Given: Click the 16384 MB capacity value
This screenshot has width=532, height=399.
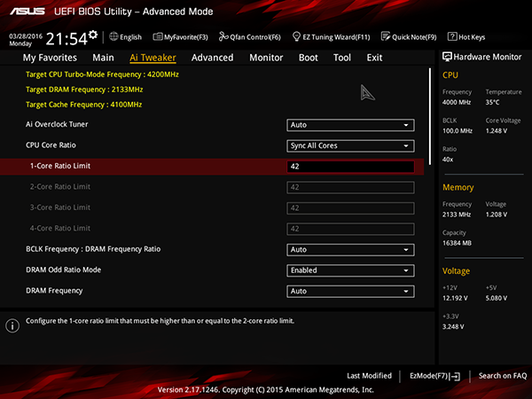Looking at the screenshot, I should pyautogui.click(x=457, y=243).
